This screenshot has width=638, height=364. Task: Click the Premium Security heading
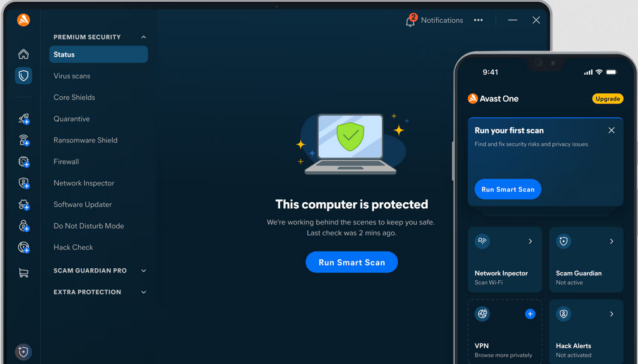click(87, 37)
